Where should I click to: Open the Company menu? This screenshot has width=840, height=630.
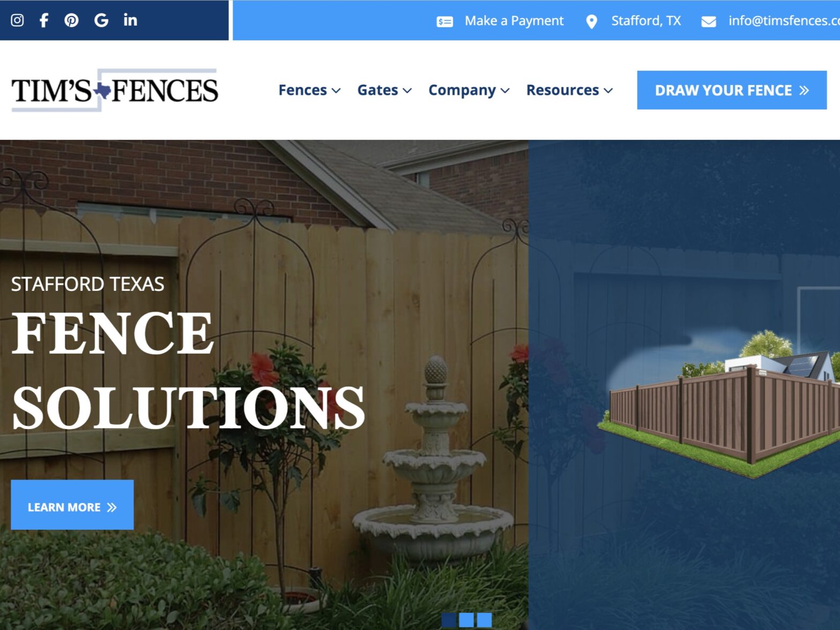(462, 90)
